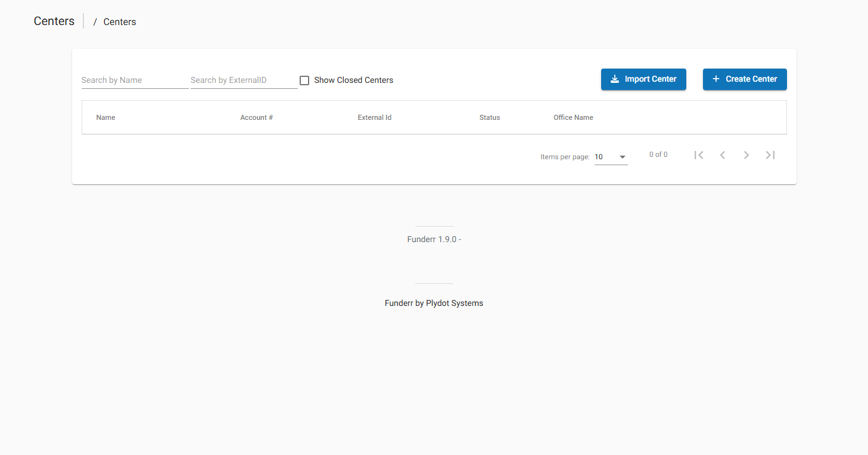
Task: Click the previous page arrow
Action: [723, 155]
